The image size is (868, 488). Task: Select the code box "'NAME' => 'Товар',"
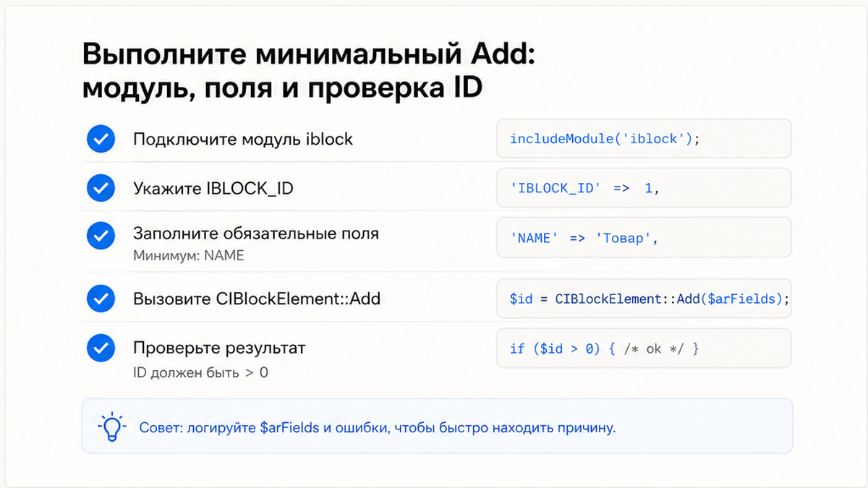point(644,238)
